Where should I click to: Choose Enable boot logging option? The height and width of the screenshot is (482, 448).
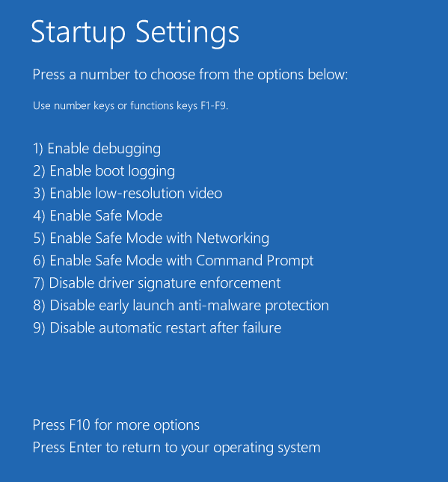coord(104,172)
